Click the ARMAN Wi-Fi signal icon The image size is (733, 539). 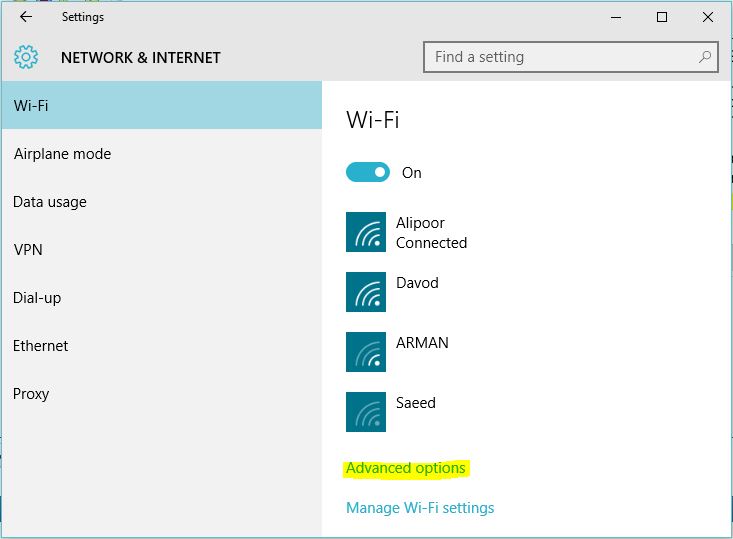point(366,352)
